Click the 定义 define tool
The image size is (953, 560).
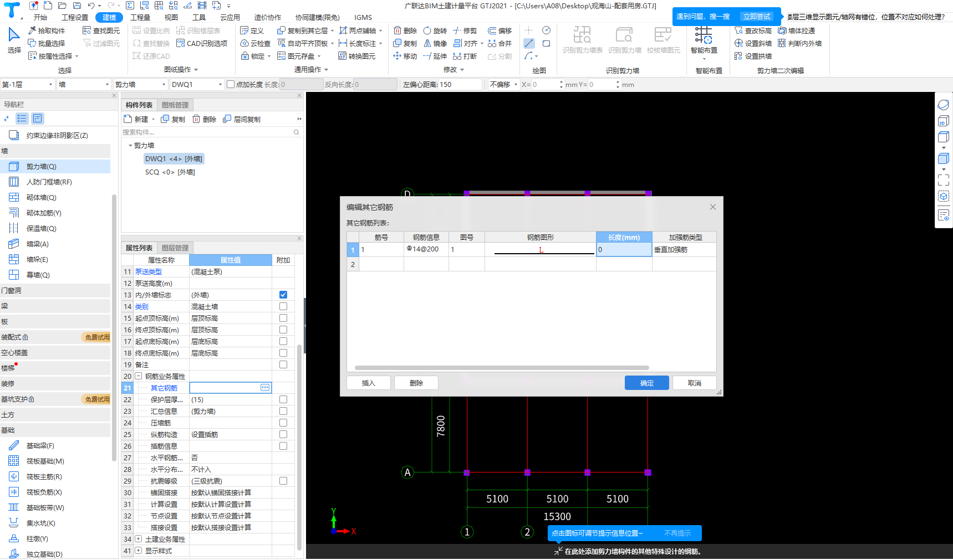click(252, 30)
